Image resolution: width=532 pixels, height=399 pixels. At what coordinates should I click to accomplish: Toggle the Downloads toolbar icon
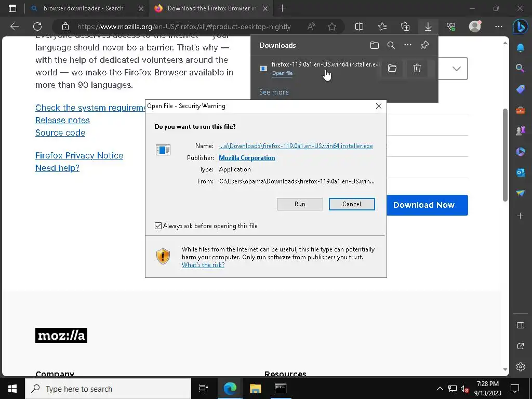point(428,26)
